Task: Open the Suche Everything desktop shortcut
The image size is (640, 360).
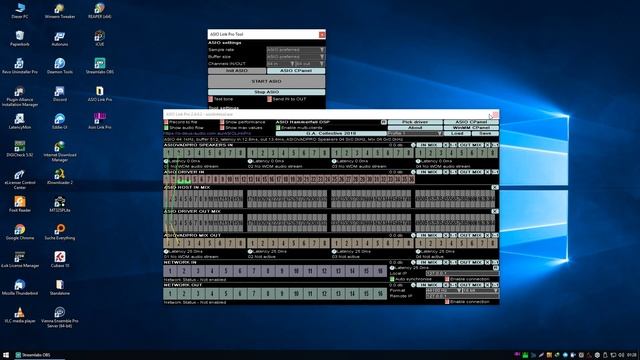Action: point(60,232)
